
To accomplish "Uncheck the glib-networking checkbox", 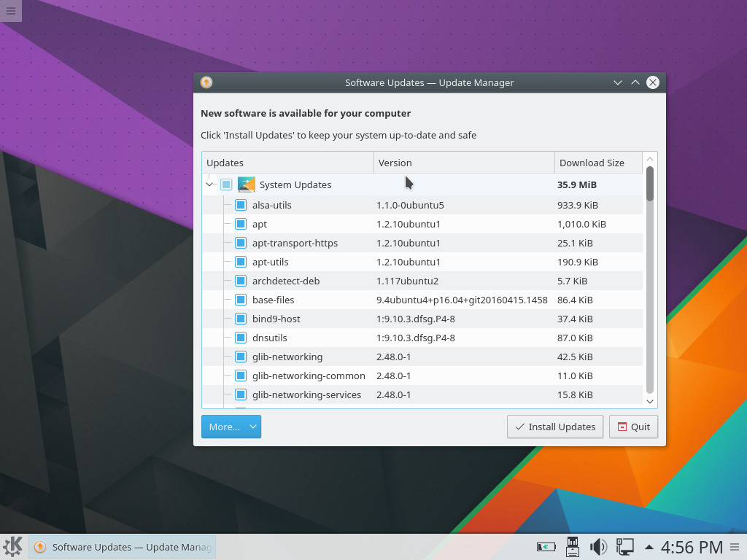I will (x=241, y=357).
